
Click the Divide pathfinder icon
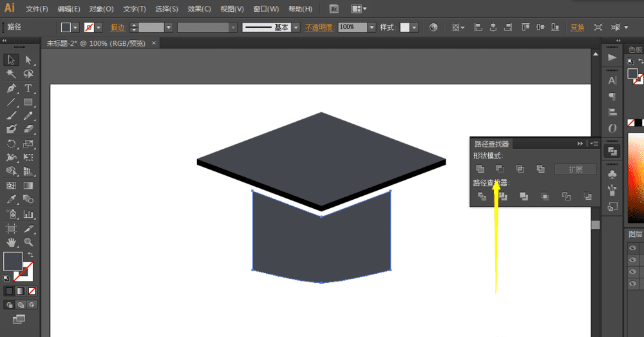(x=481, y=197)
